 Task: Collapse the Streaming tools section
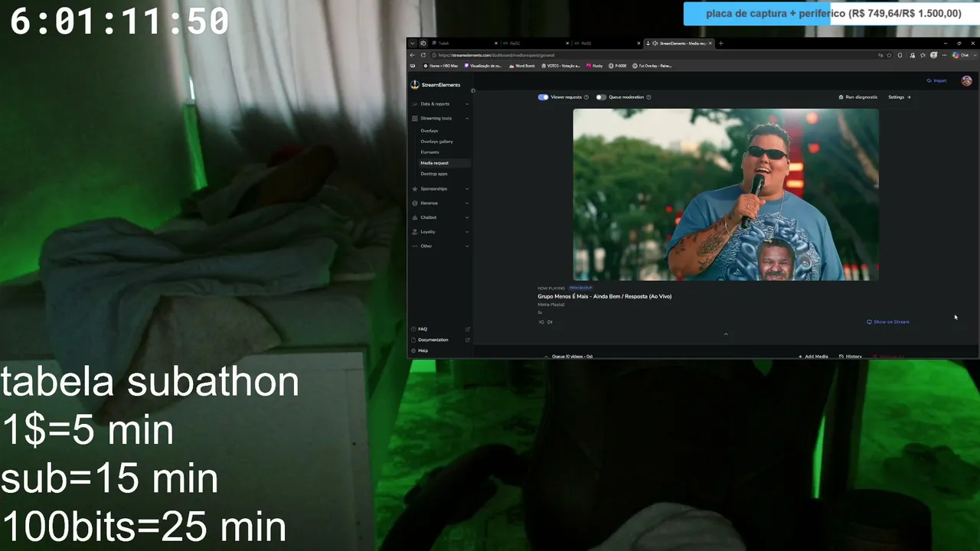467,119
